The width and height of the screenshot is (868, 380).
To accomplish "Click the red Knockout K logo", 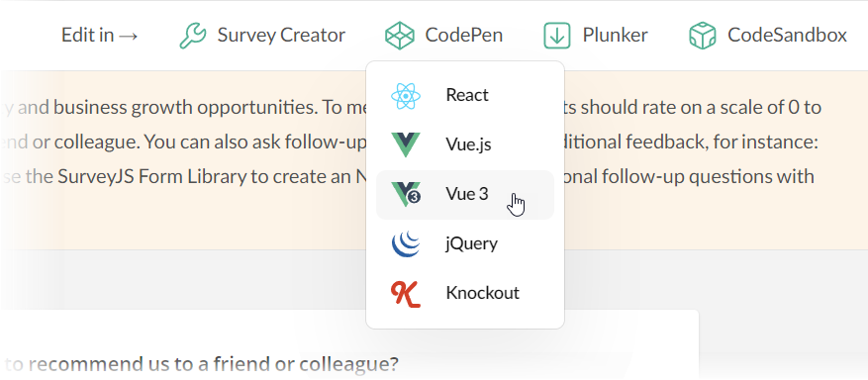I will tap(406, 294).
